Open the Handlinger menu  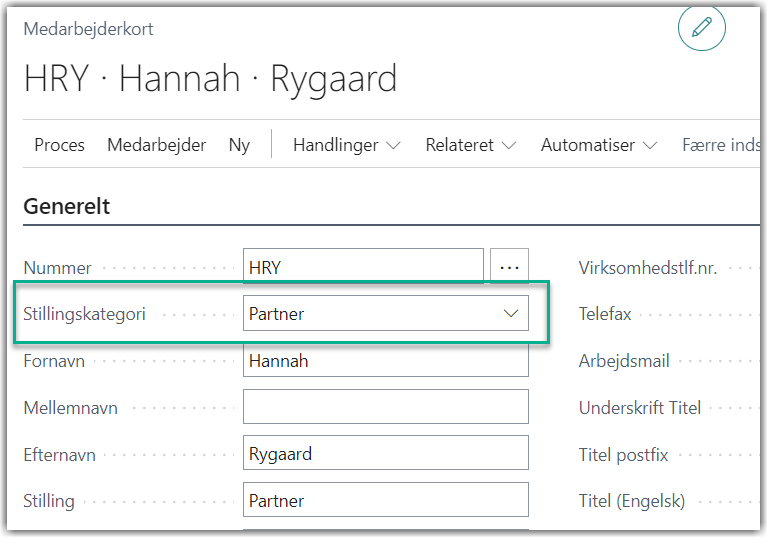[346, 145]
